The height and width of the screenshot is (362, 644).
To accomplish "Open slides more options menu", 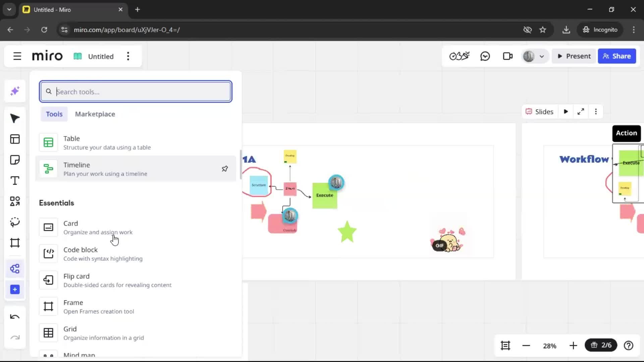I will coord(596,112).
